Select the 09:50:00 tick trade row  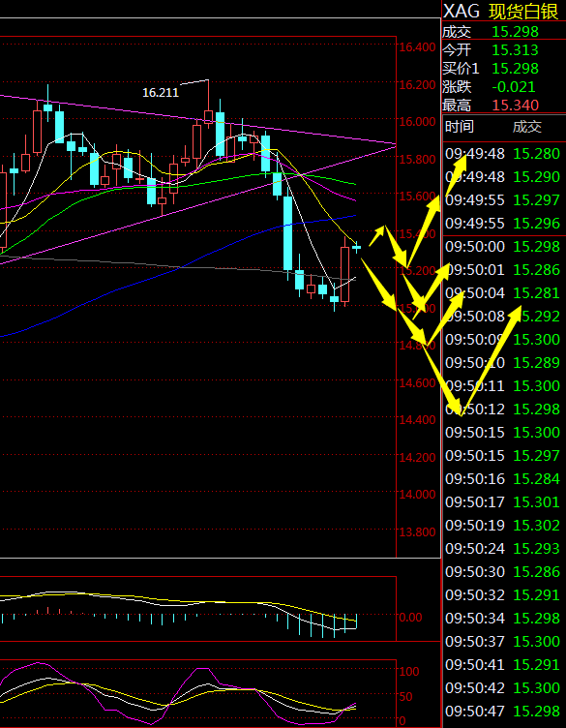point(504,247)
